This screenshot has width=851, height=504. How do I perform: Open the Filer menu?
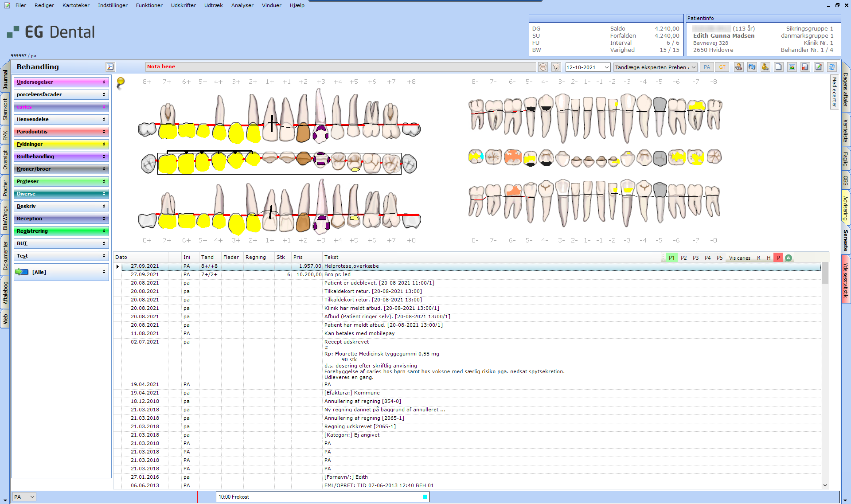coord(20,5)
